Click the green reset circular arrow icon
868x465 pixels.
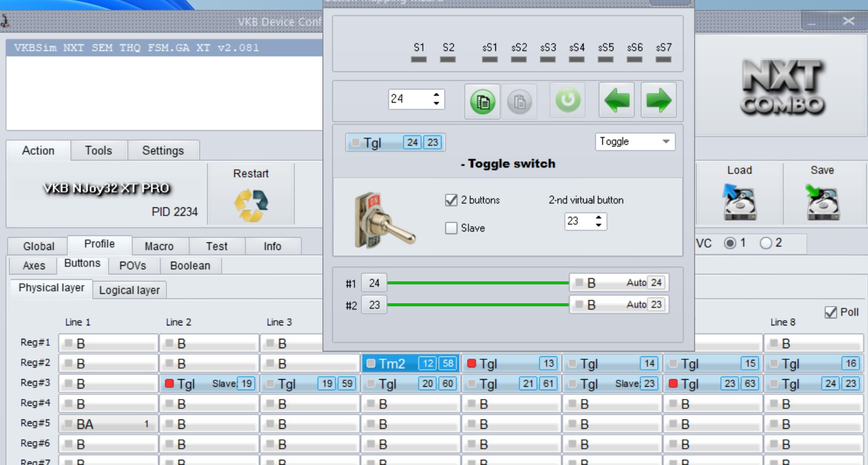click(x=568, y=100)
